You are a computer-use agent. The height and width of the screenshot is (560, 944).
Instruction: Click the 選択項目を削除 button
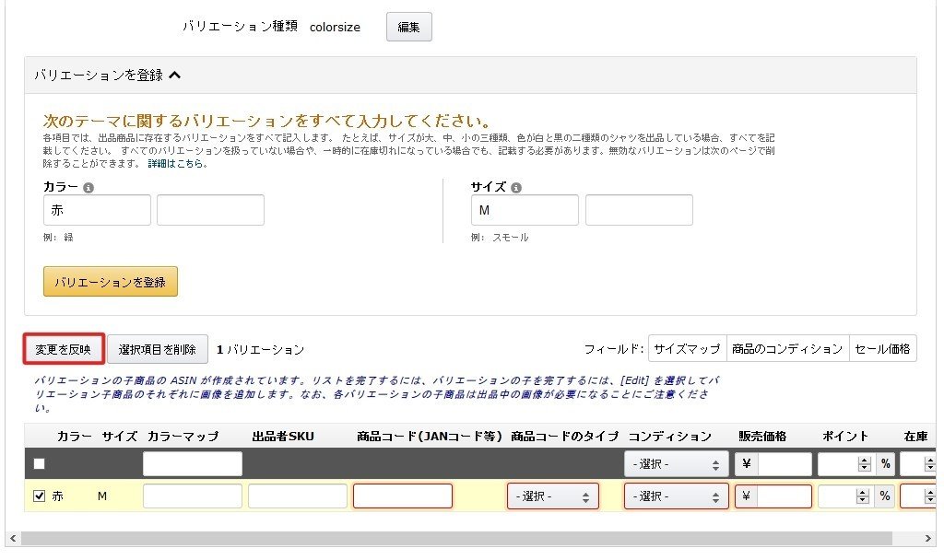point(158,349)
